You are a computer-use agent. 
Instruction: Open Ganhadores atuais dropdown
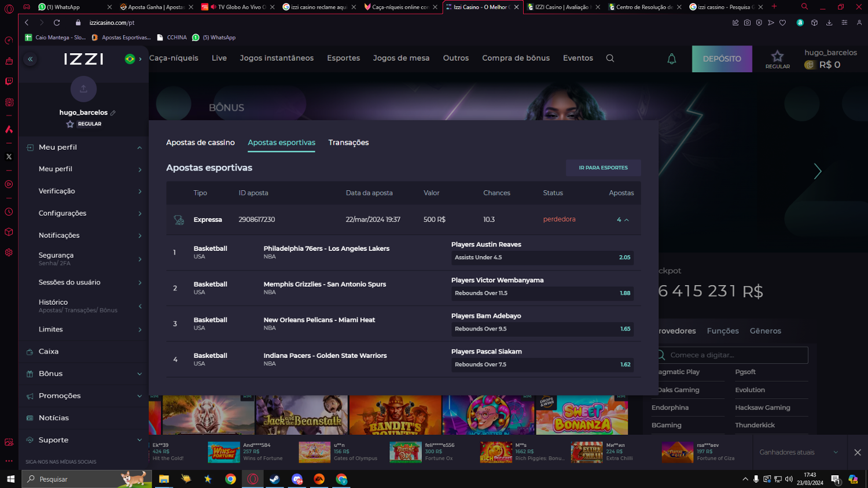pos(799,453)
